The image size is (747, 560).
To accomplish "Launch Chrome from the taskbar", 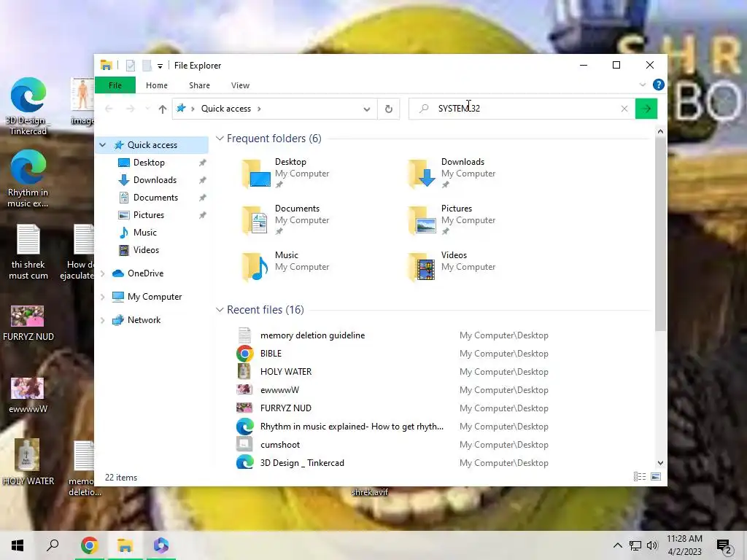I will pyautogui.click(x=89, y=545).
